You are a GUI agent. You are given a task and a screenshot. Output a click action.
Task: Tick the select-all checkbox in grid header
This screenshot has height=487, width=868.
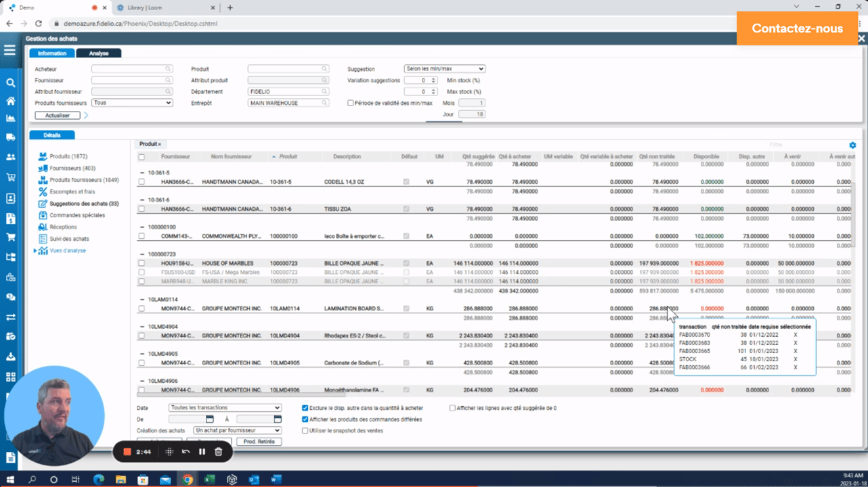142,157
